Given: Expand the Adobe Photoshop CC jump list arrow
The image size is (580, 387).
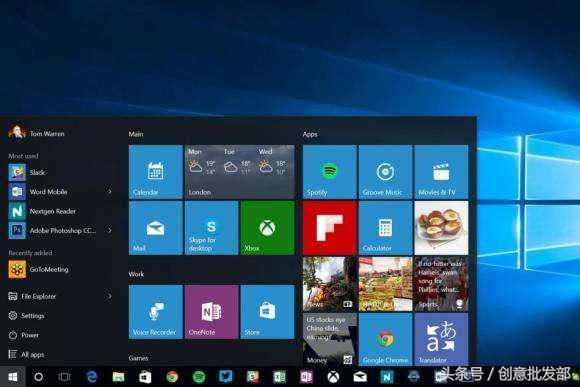Looking at the screenshot, I should (x=109, y=230).
